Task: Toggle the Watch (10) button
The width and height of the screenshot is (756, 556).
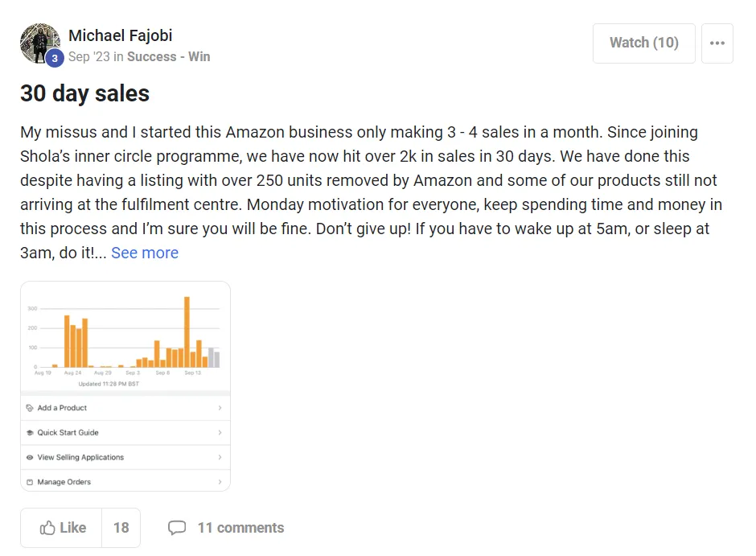Action: pos(643,43)
